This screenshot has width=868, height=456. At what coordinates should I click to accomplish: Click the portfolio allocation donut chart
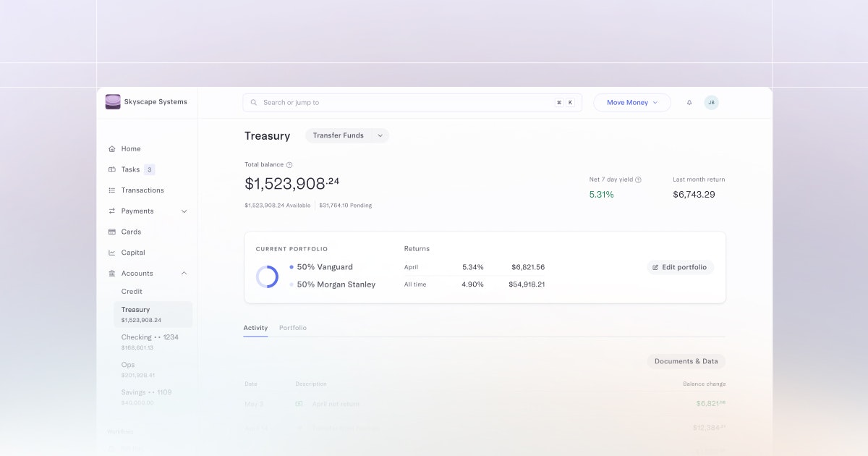(268, 276)
